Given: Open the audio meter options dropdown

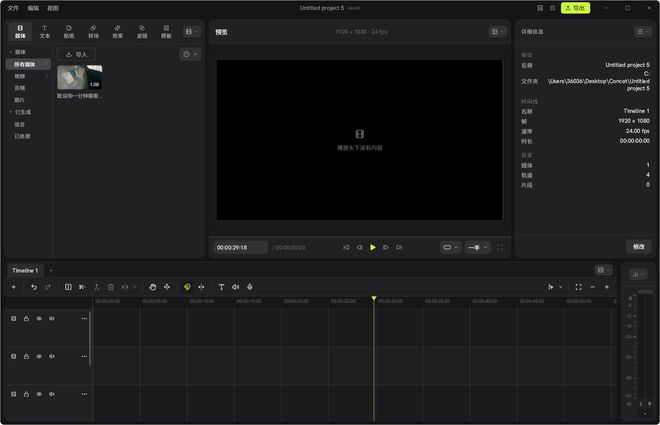Looking at the screenshot, I should [x=638, y=274].
